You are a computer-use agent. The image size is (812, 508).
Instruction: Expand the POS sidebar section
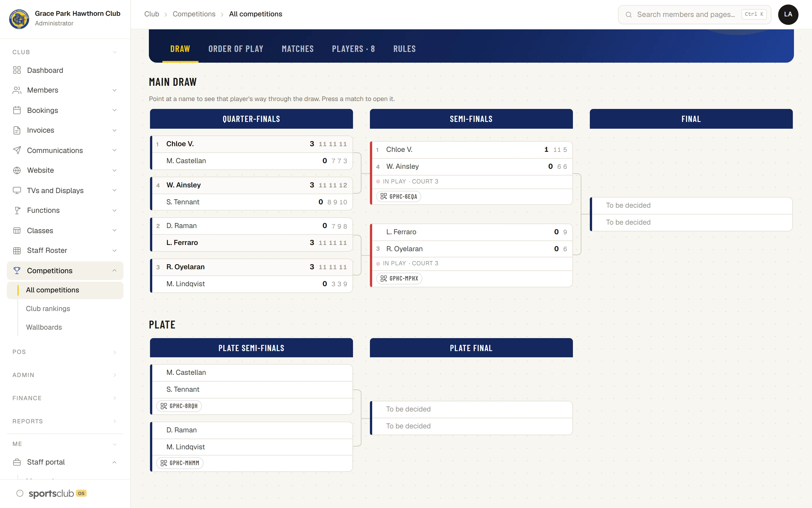[x=65, y=352]
